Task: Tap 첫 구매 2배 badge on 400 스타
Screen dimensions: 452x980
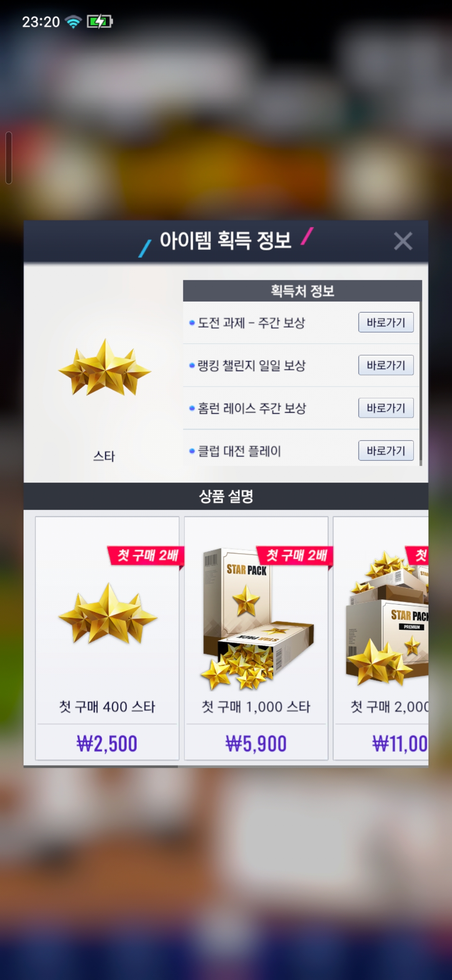Action: (x=146, y=556)
